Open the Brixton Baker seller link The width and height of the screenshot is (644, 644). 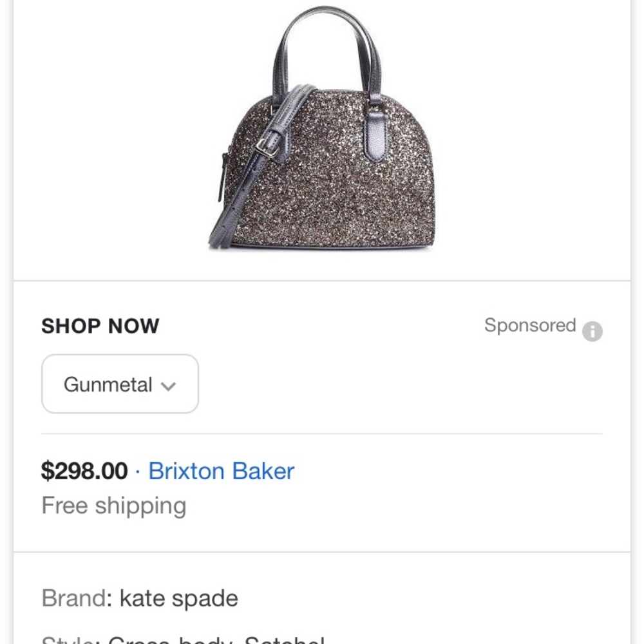click(x=221, y=471)
